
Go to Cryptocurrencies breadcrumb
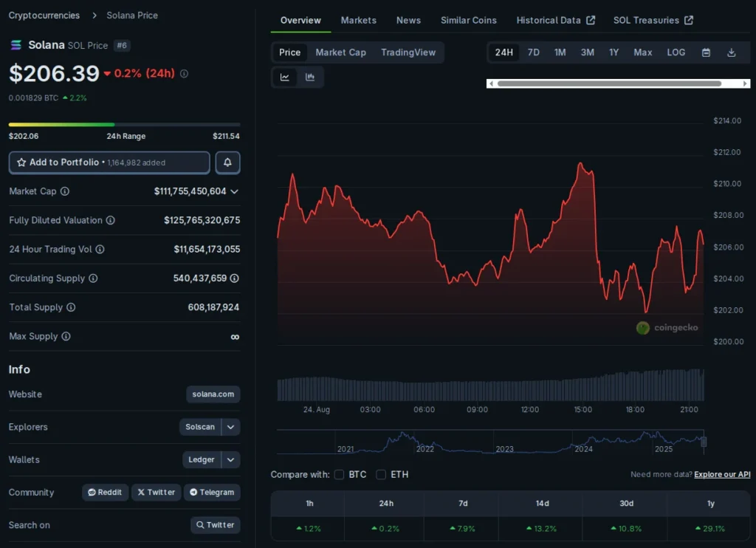44,16
